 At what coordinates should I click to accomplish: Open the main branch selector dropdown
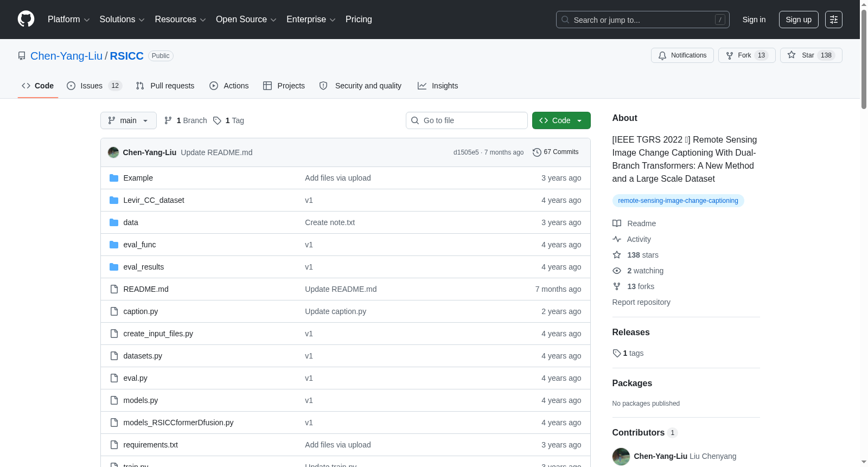point(129,120)
